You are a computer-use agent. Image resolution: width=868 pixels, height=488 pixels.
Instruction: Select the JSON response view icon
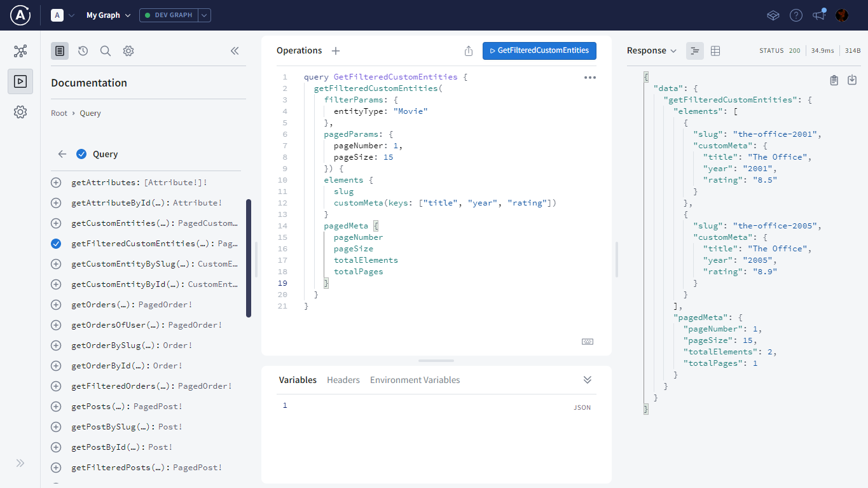pyautogui.click(x=695, y=51)
